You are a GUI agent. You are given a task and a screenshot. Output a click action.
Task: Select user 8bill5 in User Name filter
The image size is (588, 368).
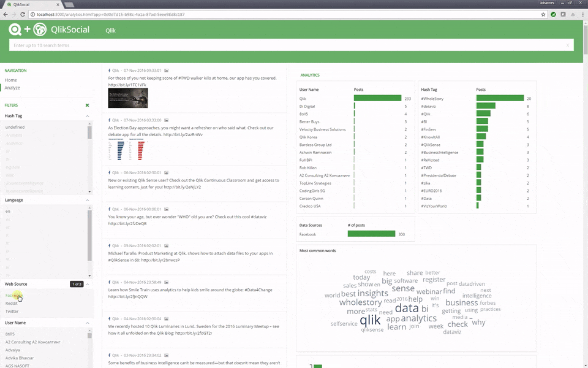[10, 334]
